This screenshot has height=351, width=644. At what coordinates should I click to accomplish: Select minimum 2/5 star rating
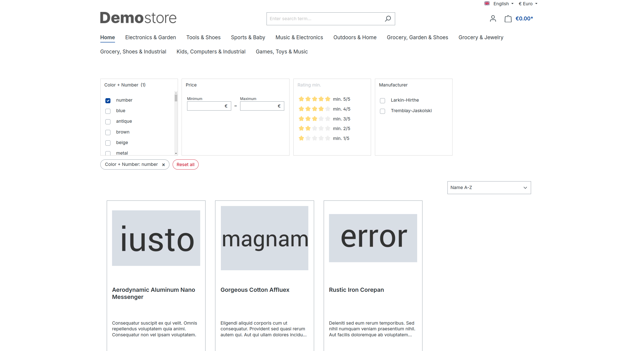pyautogui.click(x=324, y=129)
